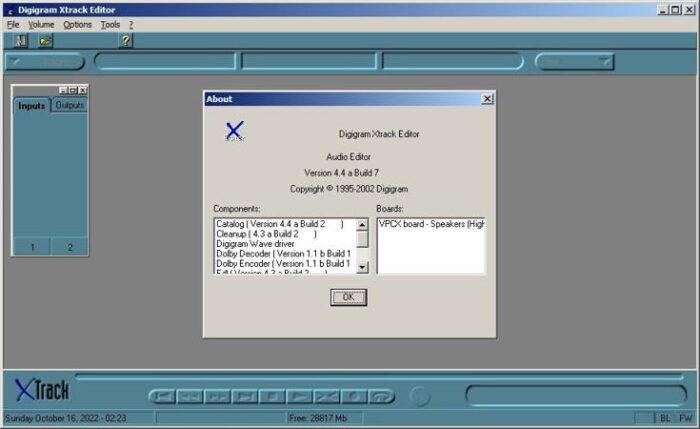Click the first toolbar icon under File menu

pos(21,41)
